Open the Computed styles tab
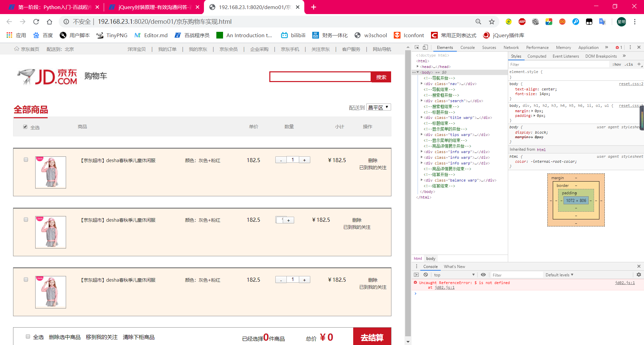This screenshot has height=345, width=644. (537, 56)
